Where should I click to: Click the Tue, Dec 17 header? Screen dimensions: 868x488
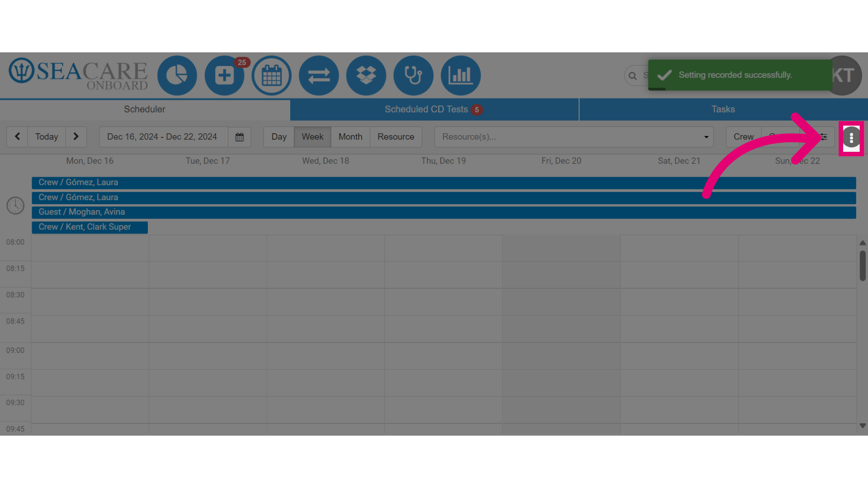208,161
